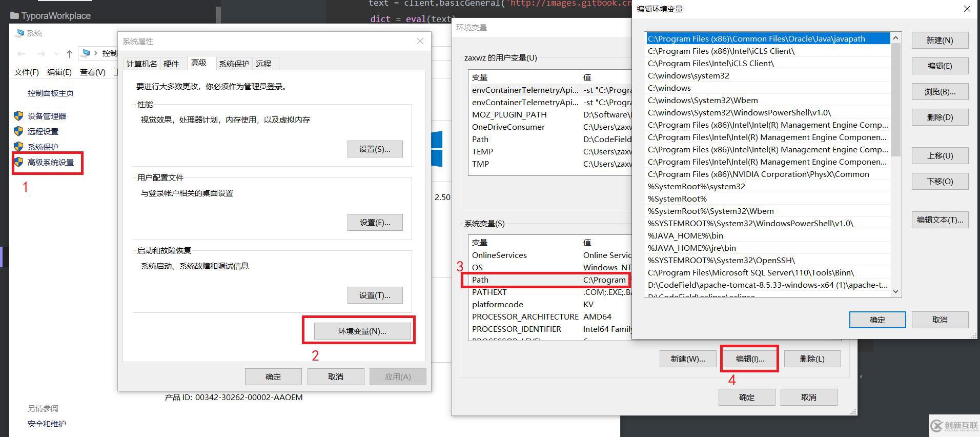980x437 pixels.
Task: Click the forward arrow in System window
Action: (x=42, y=53)
